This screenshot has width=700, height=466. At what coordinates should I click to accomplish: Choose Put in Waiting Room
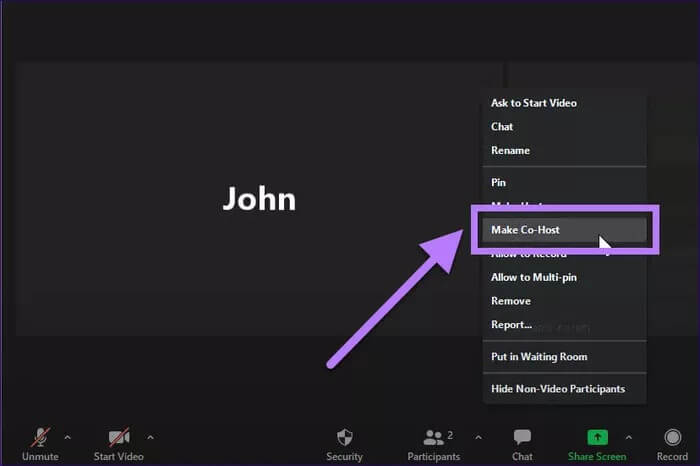(564, 357)
